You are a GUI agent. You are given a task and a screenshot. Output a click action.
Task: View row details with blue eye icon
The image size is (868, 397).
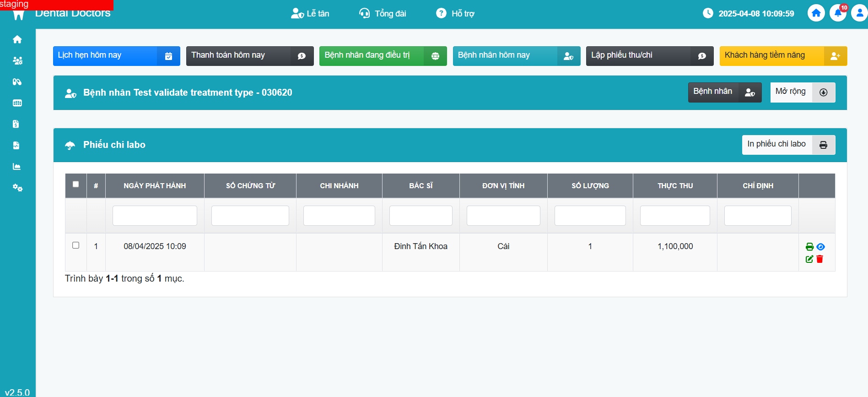pos(821,247)
